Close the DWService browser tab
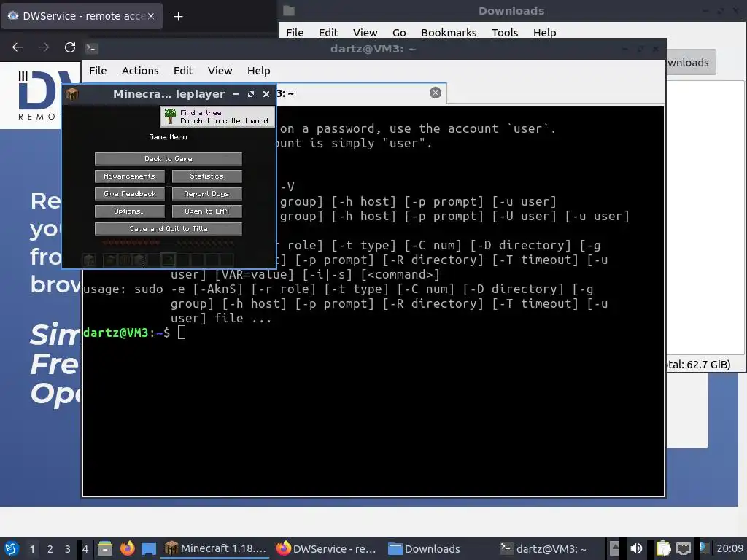The image size is (747, 560). (151, 16)
